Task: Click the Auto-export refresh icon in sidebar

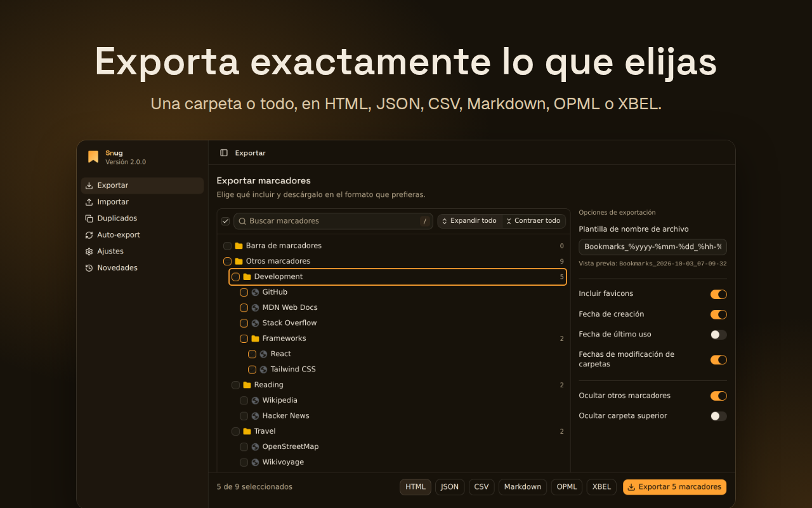Action: (x=89, y=235)
